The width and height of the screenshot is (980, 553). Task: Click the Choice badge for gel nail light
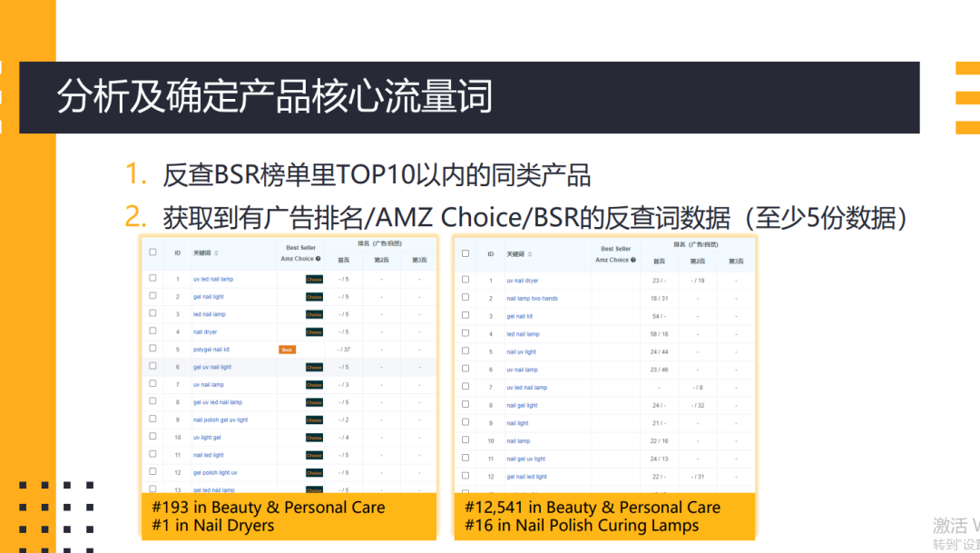(x=314, y=296)
